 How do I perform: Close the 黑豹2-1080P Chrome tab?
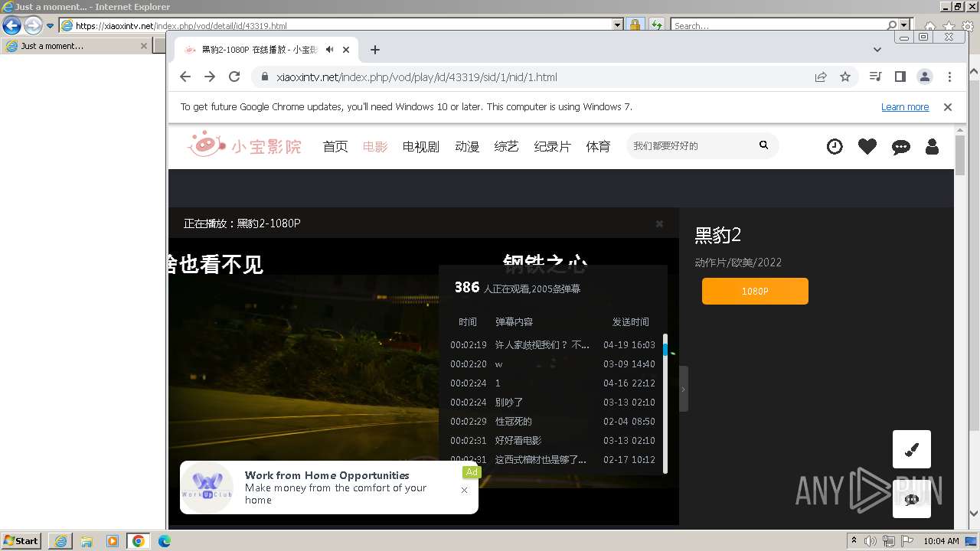(346, 50)
